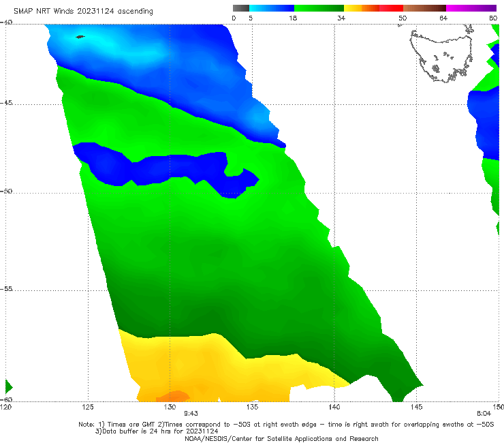Click the longitude axis label '125'
Screen dimensions: 504x443
tap(88, 407)
